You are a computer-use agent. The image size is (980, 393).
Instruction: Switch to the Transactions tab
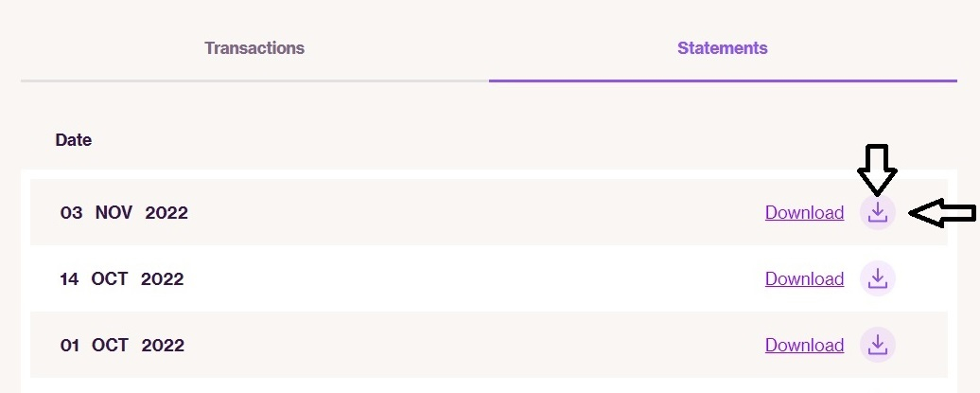pyautogui.click(x=254, y=48)
